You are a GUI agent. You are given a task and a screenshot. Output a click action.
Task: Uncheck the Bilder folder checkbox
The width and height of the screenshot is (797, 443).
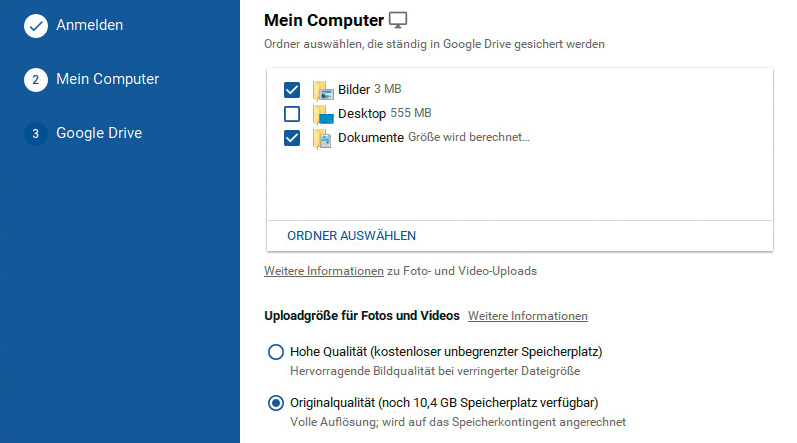292,90
